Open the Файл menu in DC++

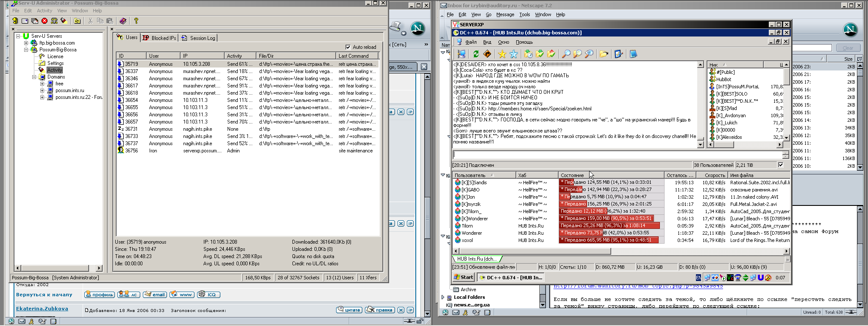pos(470,42)
